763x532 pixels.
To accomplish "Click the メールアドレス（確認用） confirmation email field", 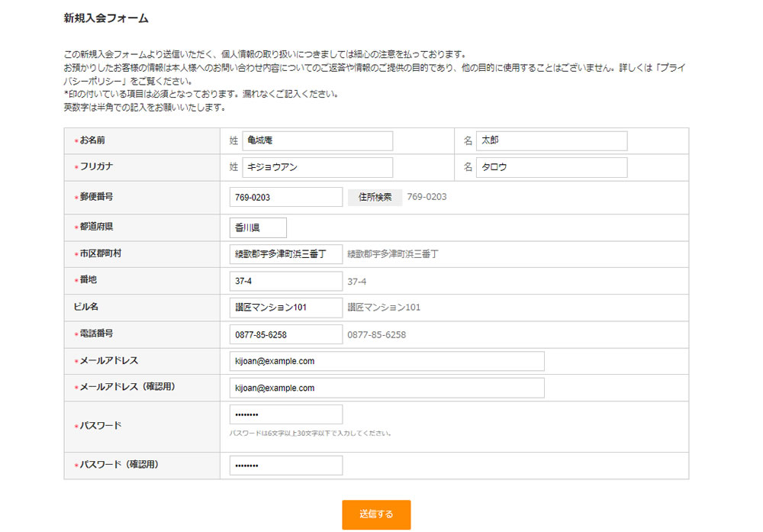I will click(x=387, y=388).
